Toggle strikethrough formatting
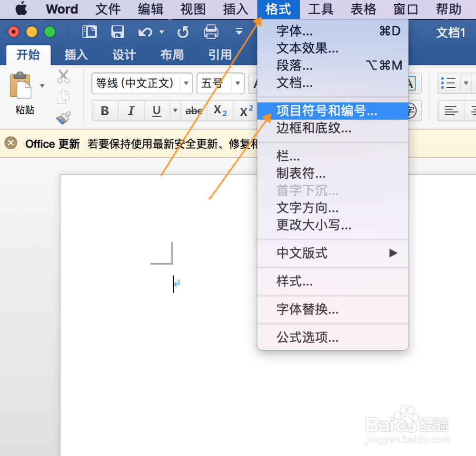This screenshot has width=476, height=456. click(194, 111)
